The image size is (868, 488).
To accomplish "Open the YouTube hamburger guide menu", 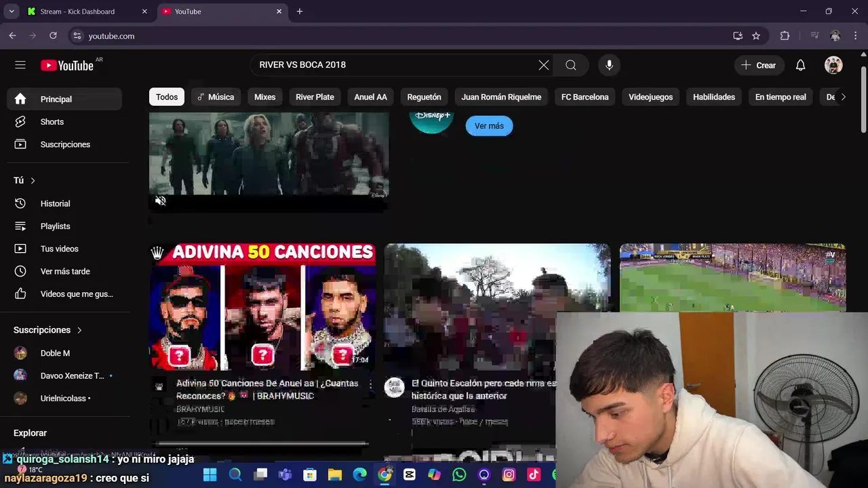I will tap(20, 65).
